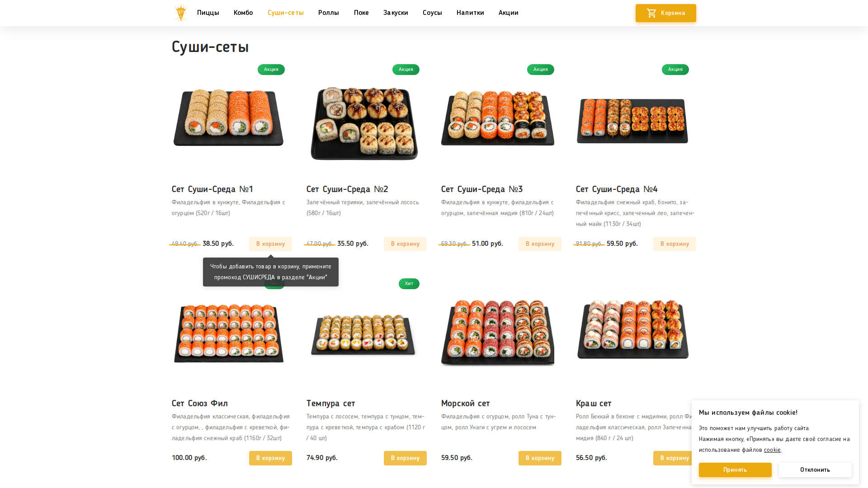Screen dimensions: 868x488
Task: Accept cookies with Принять button
Action: pos(735,470)
